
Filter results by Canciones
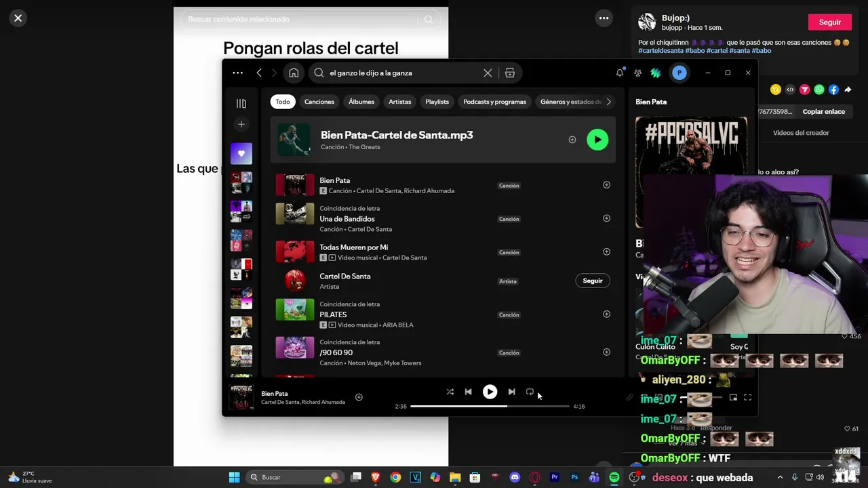pyautogui.click(x=319, y=102)
